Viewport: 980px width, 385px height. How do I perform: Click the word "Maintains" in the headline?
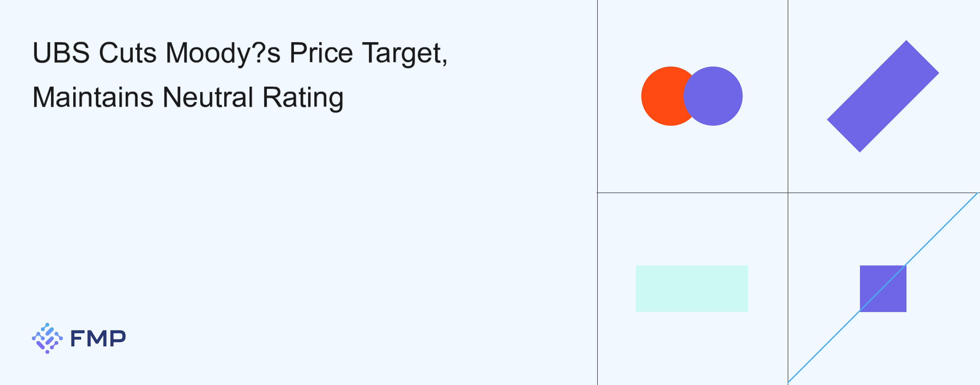click(93, 97)
